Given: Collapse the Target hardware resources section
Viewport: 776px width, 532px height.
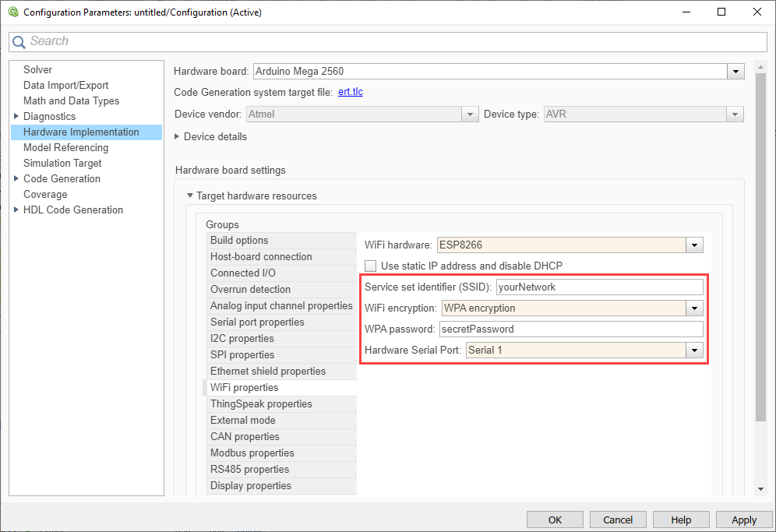Looking at the screenshot, I should click(189, 196).
